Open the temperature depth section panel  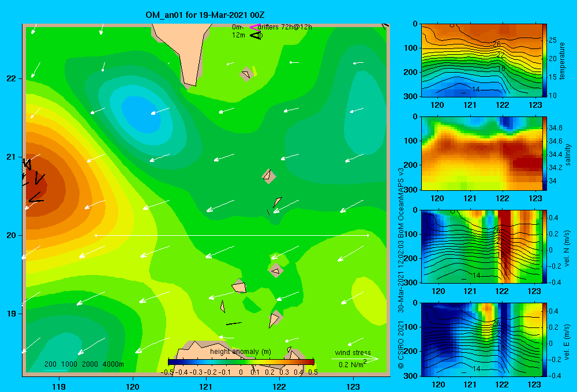pyautogui.click(x=482, y=61)
